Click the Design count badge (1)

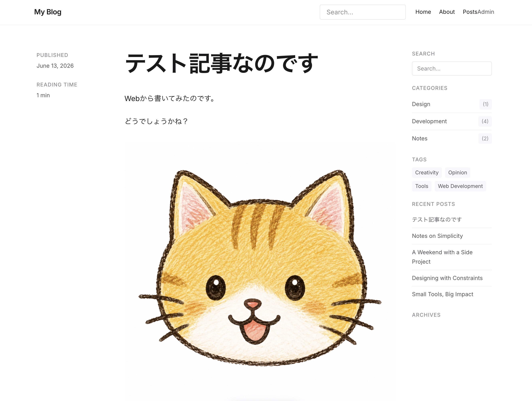click(x=485, y=104)
